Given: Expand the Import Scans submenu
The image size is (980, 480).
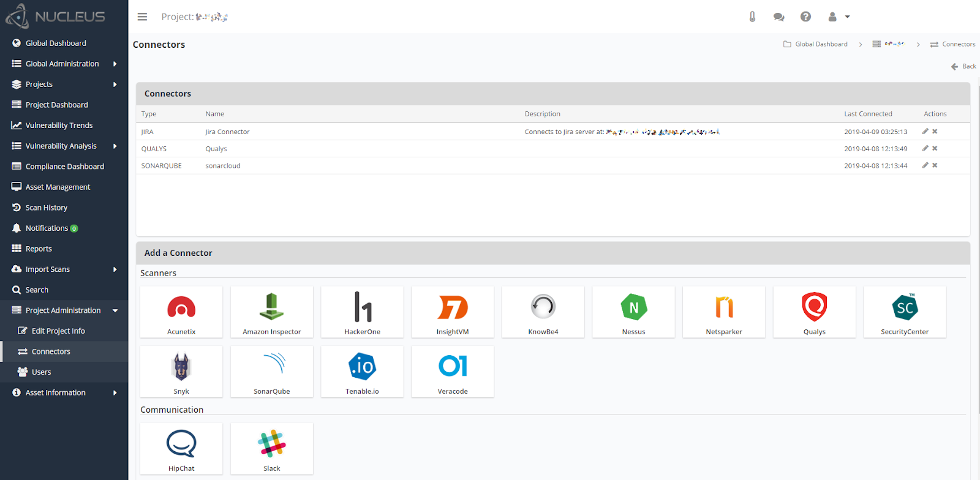Looking at the screenshot, I should tap(64, 269).
